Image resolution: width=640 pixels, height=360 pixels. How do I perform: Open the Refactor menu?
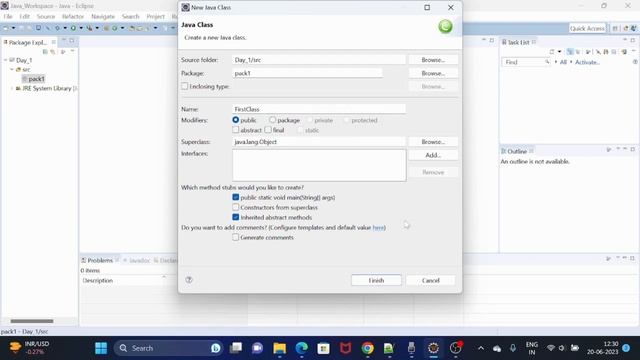(73, 16)
